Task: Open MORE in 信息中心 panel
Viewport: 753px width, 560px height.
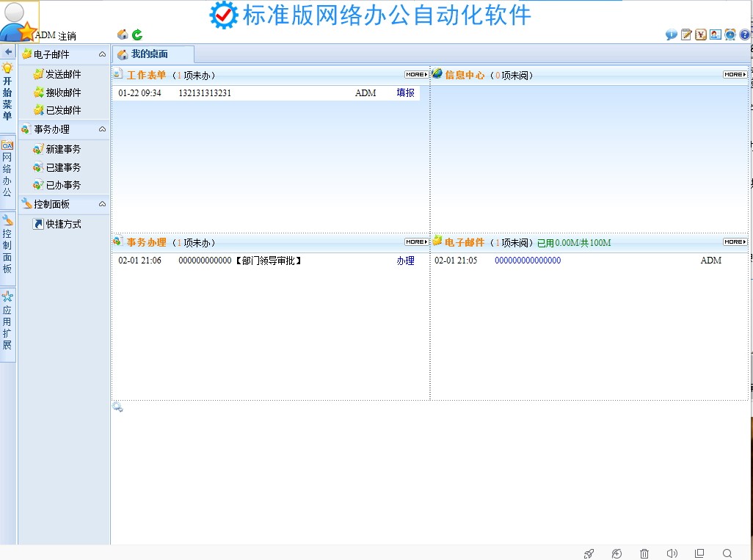Action: [x=735, y=74]
